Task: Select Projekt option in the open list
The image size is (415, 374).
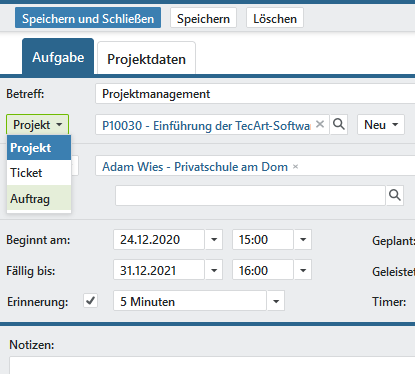Action: 39,148
